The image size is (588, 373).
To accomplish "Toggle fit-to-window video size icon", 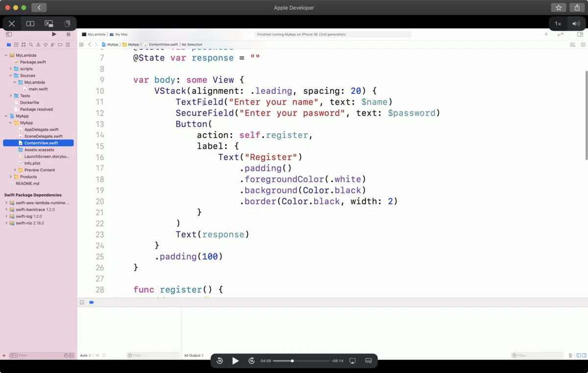I will [30, 24].
